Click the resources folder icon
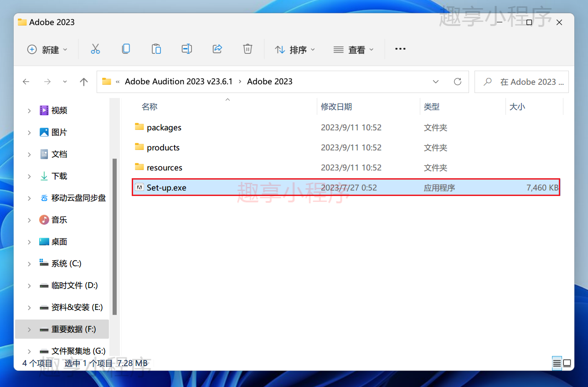This screenshot has height=387, width=588. point(139,167)
